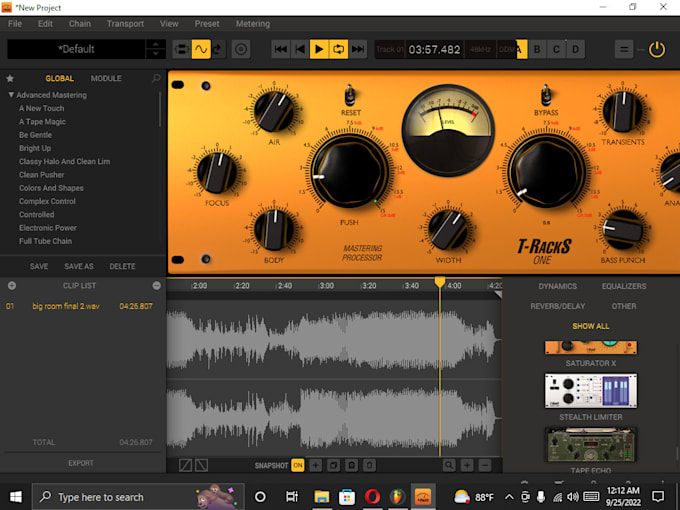The image size is (680, 510).
Task: Paste the snapshot icon
Action: click(x=351, y=465)
